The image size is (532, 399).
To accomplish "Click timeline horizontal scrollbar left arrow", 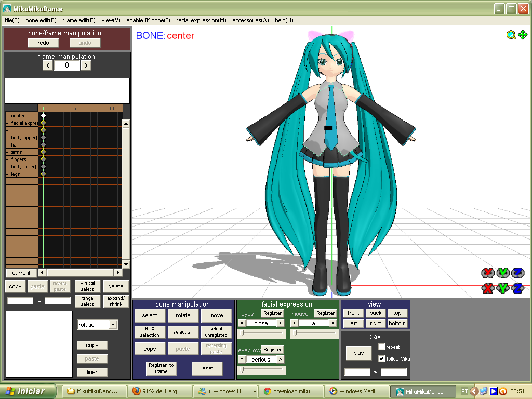I will [43, 272].
